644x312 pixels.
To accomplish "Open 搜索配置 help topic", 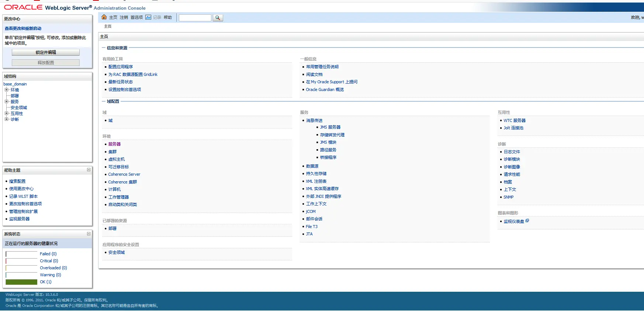I will (17, 181).
